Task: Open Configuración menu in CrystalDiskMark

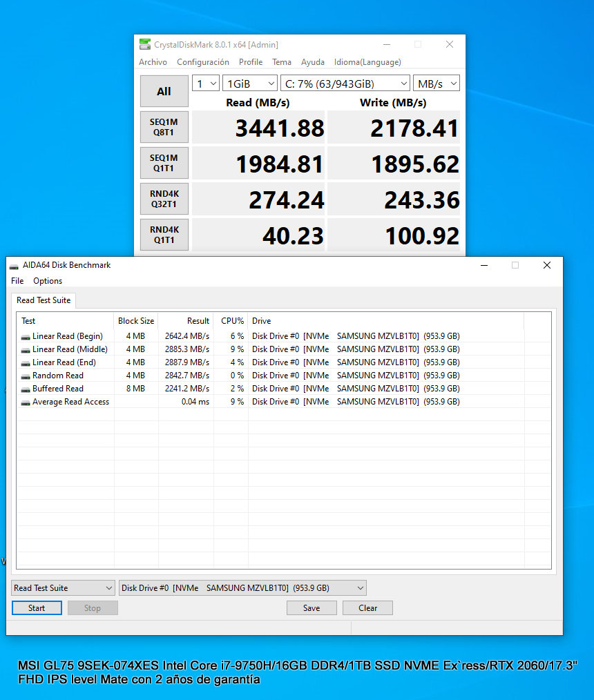Action: (203, 62)
